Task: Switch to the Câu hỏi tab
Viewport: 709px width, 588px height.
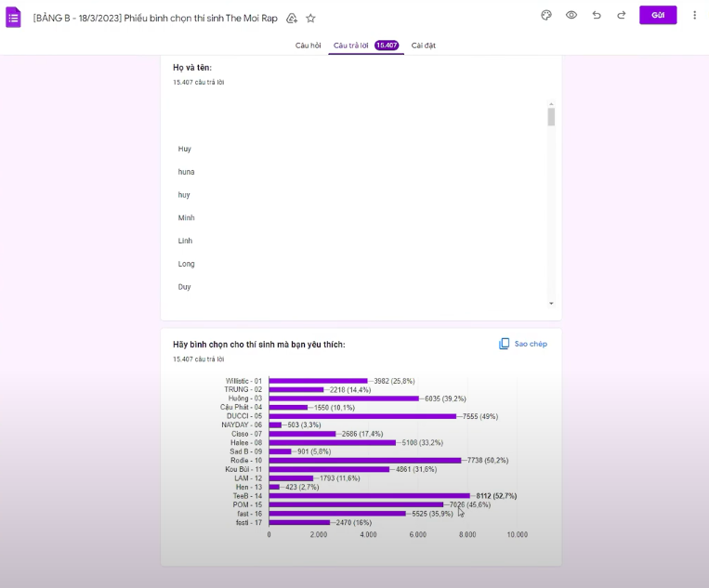Action: 309,46
